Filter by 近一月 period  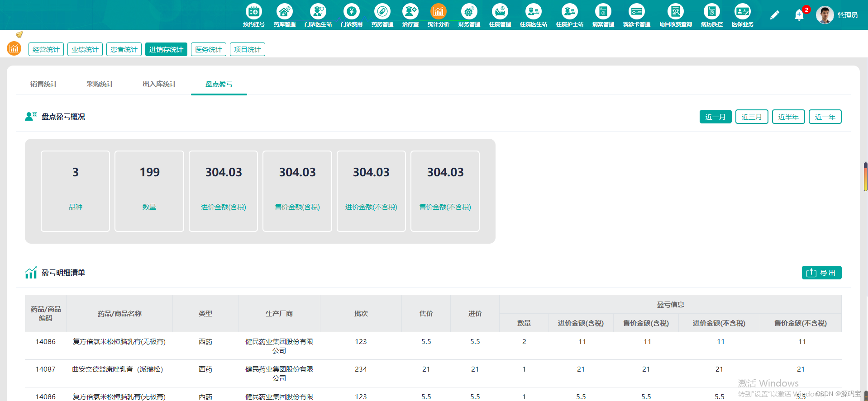coord(715,117)
